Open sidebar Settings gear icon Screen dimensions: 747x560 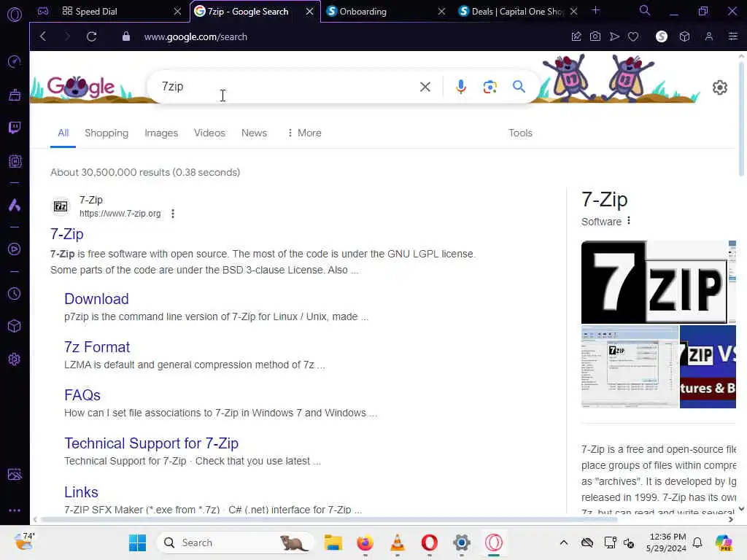pos(15,359)
